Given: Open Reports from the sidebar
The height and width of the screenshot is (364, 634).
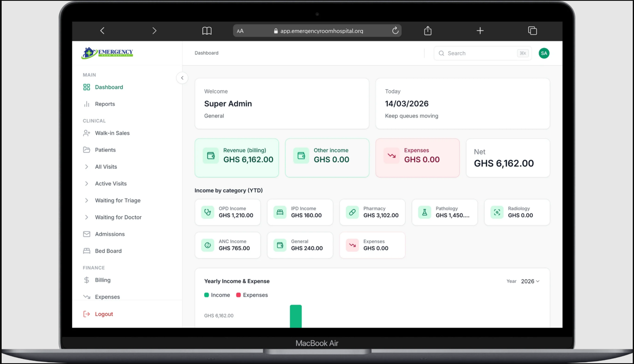Looking at the screenshot, I should [x=105, y=104].
